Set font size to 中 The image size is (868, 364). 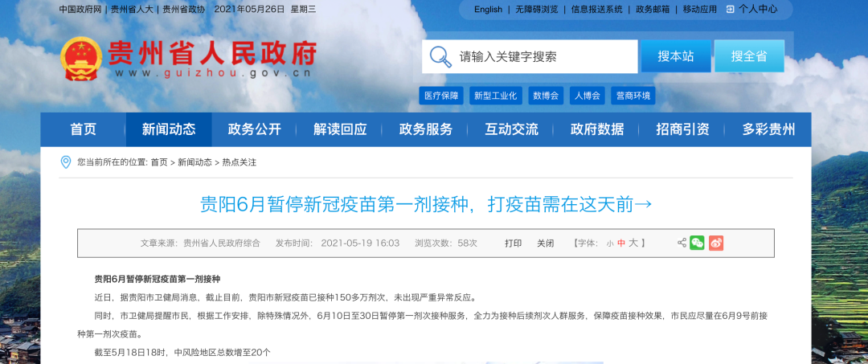(x=621, y=243)
